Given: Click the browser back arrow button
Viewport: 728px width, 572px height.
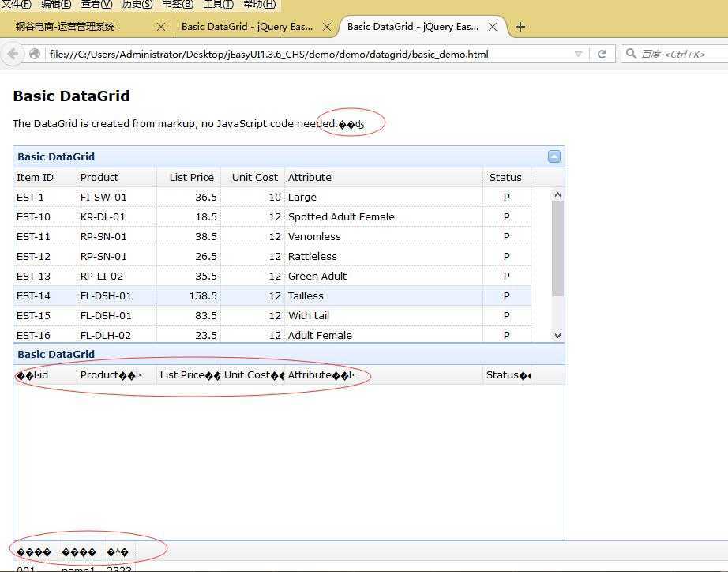Looking at the screenshot, I should pyautogui.click(x=13, y=55).
